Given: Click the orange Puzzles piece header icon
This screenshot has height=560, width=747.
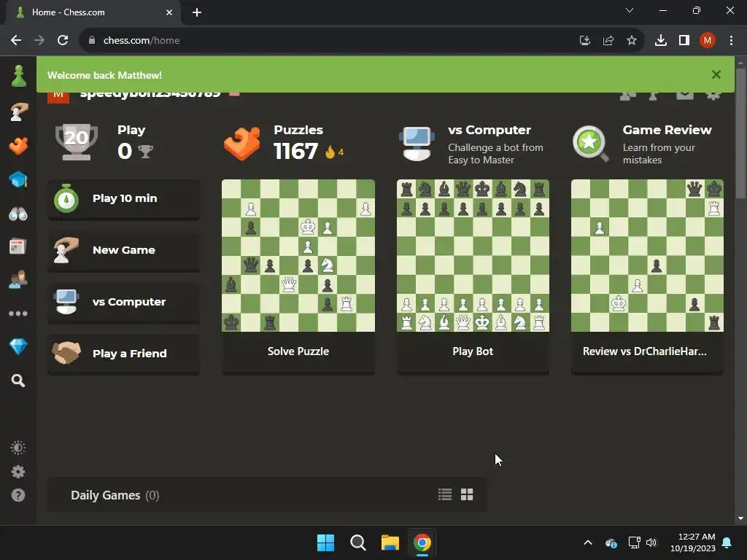Looking at the screenshot, I should [242, 143].
